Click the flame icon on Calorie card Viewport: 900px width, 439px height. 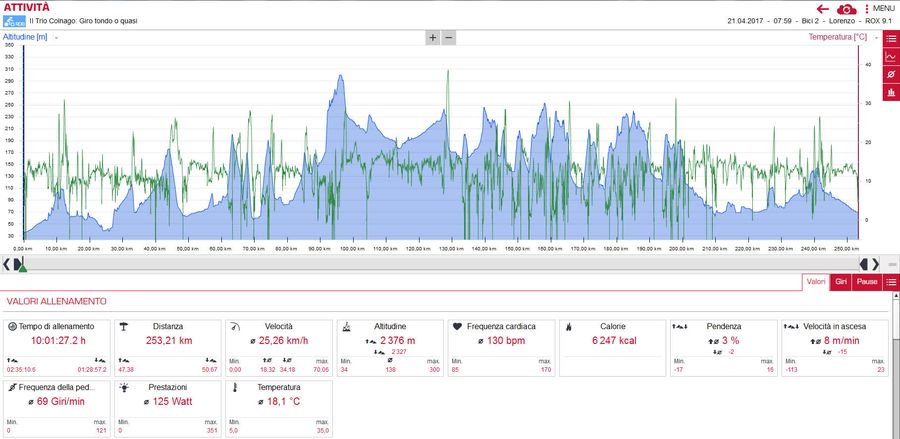coord(569,326)
